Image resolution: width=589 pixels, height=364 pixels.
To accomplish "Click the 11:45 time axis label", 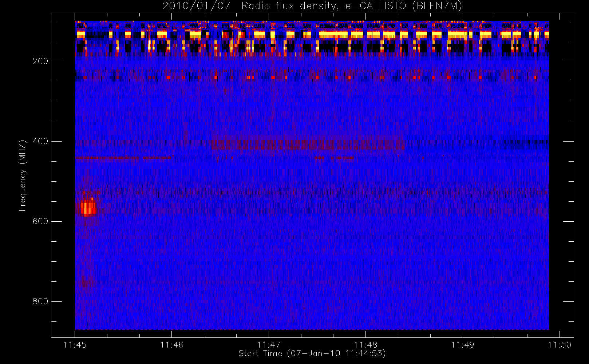I will 75,345.
